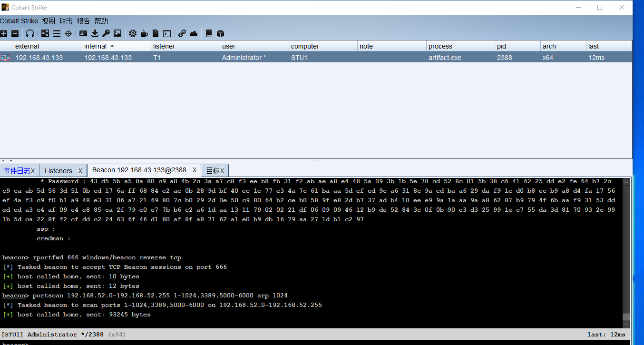Click the connect to team server plus icon
The width and height of the screenshot is (644, 345).
4,33
